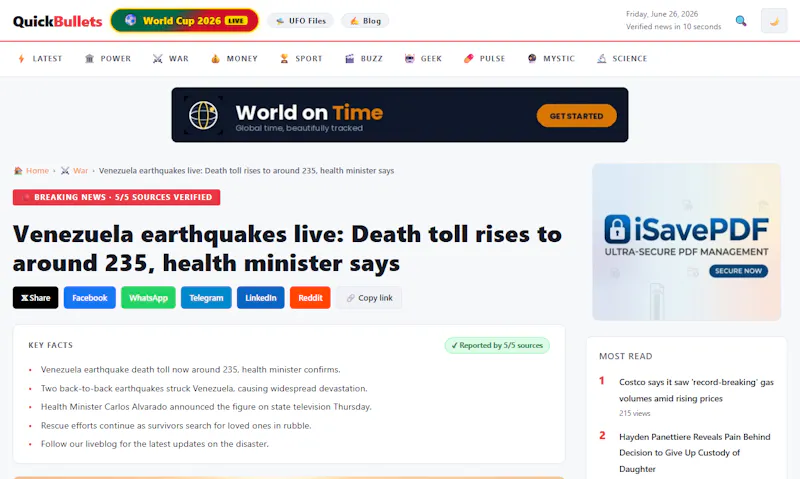This screenshot has height=479, width=800.
Task: Select the Geek category tab
Action: (x=423, y=59)
